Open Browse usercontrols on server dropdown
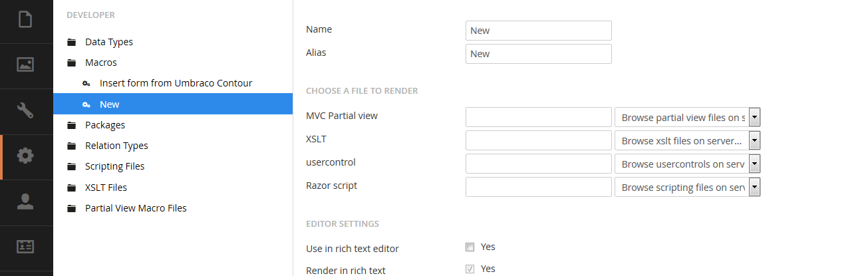This screenshot has width=868, height=276. coord(687,164)
